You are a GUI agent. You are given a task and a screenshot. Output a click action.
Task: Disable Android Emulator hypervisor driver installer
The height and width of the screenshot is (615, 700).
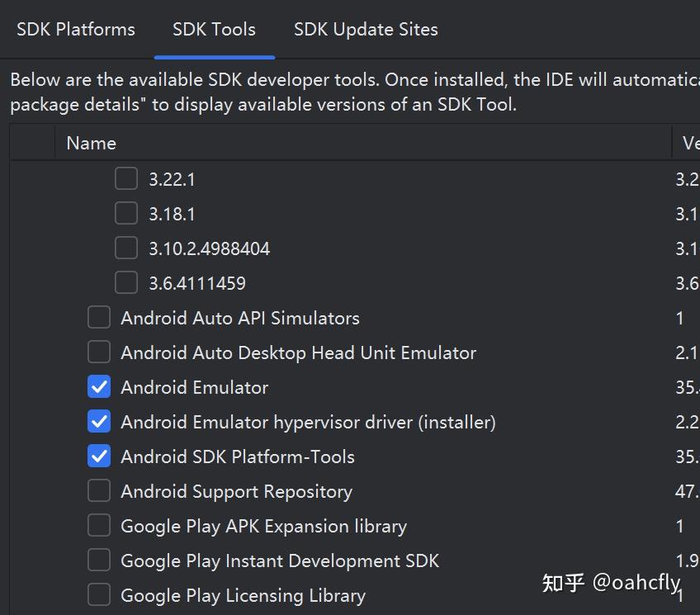[x=98, y=421]
